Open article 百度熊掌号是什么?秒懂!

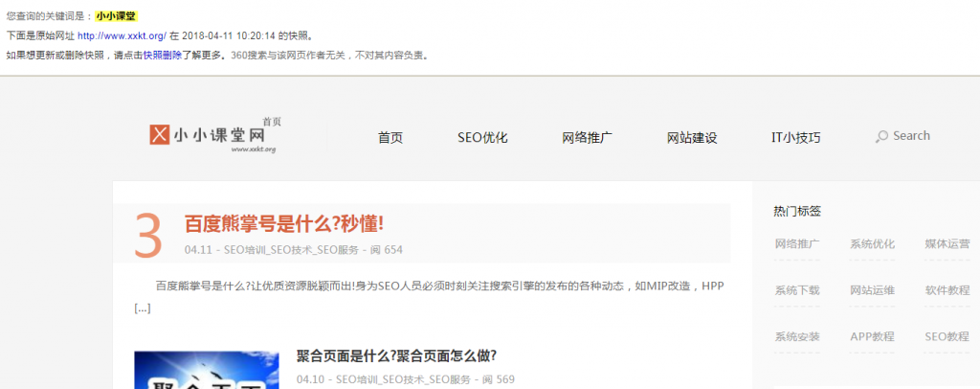point(283,223)
